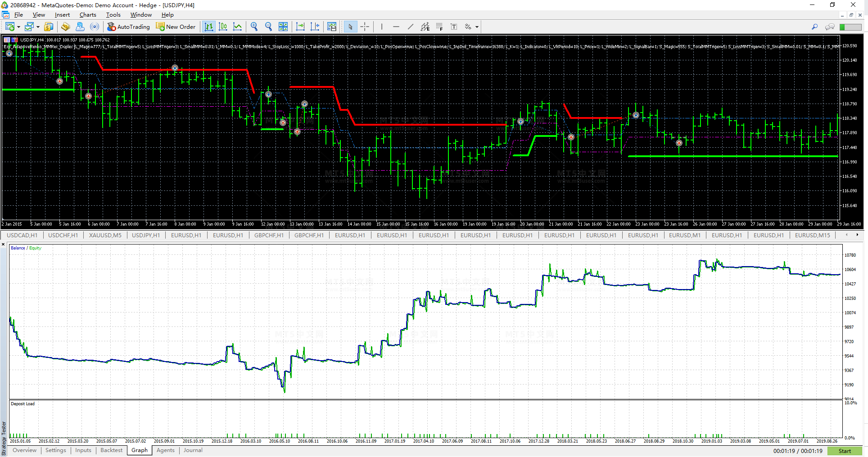The height and width of the screenshot is (457, 868).
Task: Click the New Order button
Action: click(176, 27)
